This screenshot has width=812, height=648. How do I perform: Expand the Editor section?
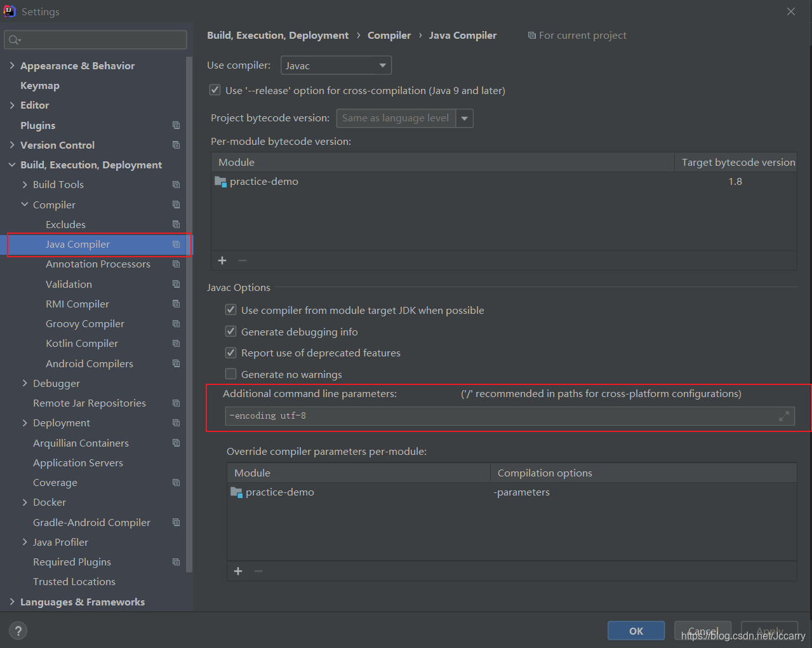(x=12, y=105)
